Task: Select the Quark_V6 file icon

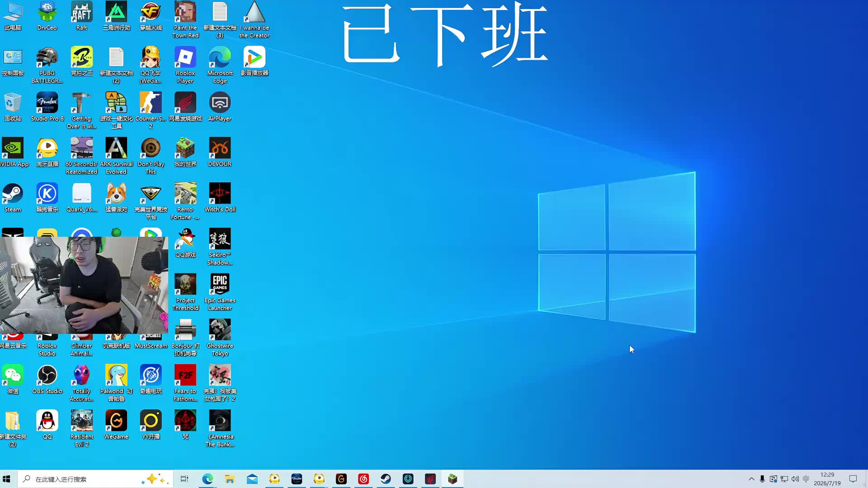Action: tap(81, 198)
